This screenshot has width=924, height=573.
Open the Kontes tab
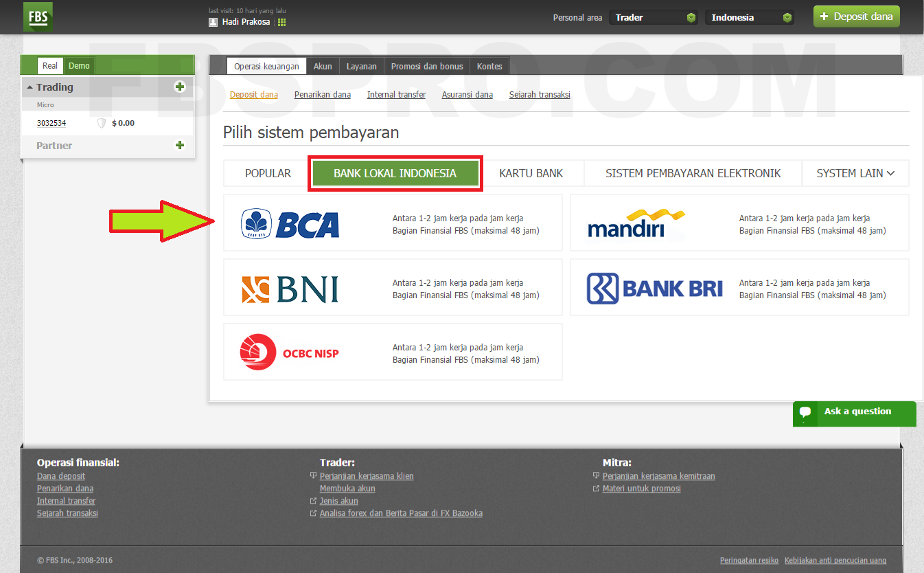click(x=489, y=67)
